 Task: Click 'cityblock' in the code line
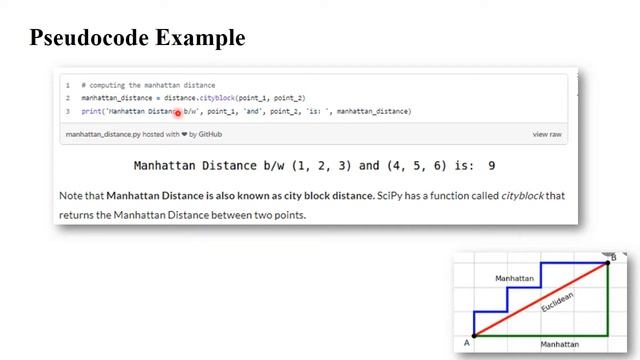tap(217, 98)
